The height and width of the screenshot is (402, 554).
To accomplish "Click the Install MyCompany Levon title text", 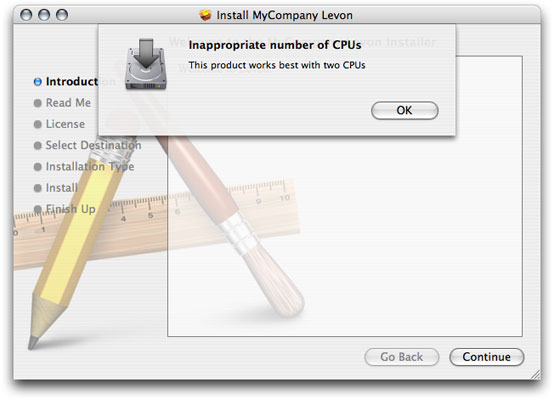I will tap(284, 15).
